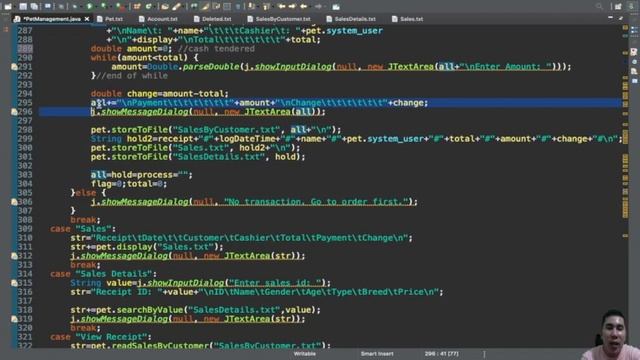640x360 pixels.
Task: Click the '}else {' line 305
Action: (88, 193)
